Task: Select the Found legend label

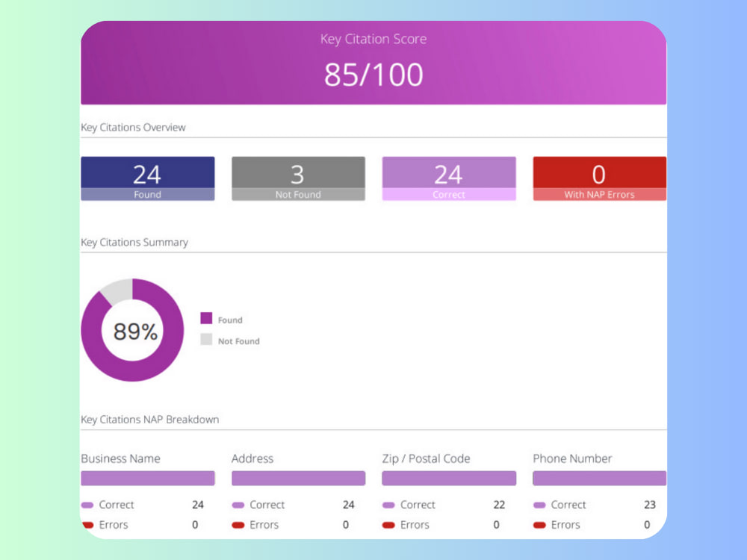Action: tap(230, 320)
